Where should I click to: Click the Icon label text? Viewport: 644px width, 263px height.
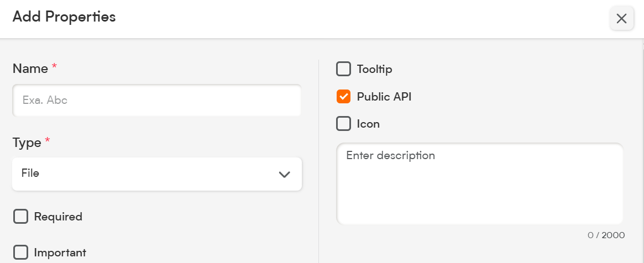point(368,124)
